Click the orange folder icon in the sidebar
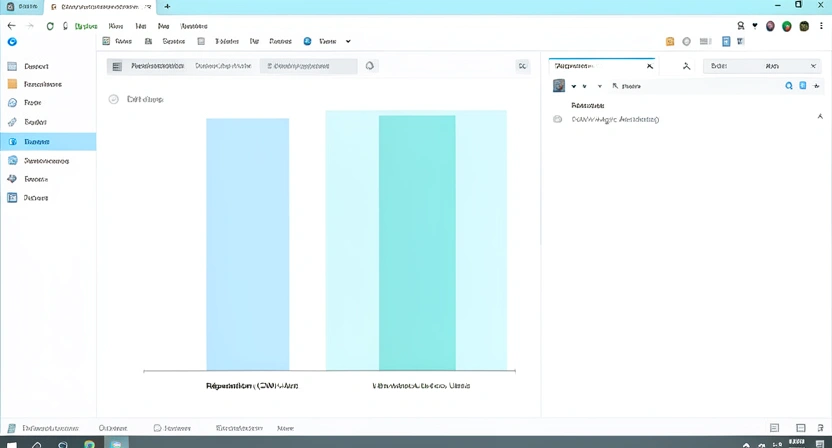832x448 pixels. pyautogui.click(x=12, y=84)
